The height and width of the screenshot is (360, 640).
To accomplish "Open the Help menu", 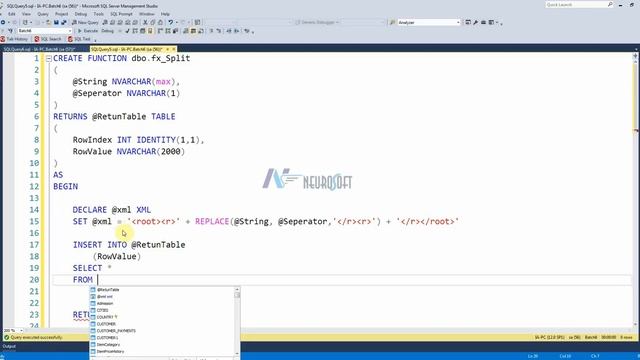I will click(x=165, y=14).
